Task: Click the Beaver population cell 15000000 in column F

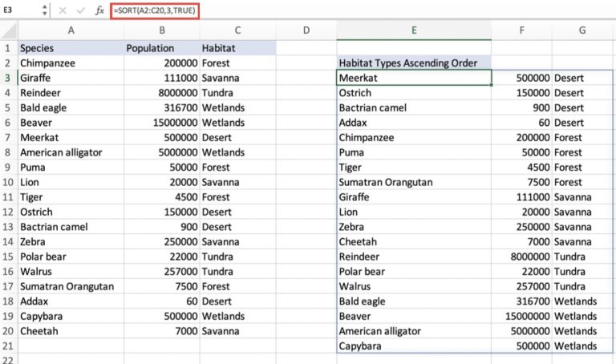Action: pyautogui.click(x=521, y=316)
